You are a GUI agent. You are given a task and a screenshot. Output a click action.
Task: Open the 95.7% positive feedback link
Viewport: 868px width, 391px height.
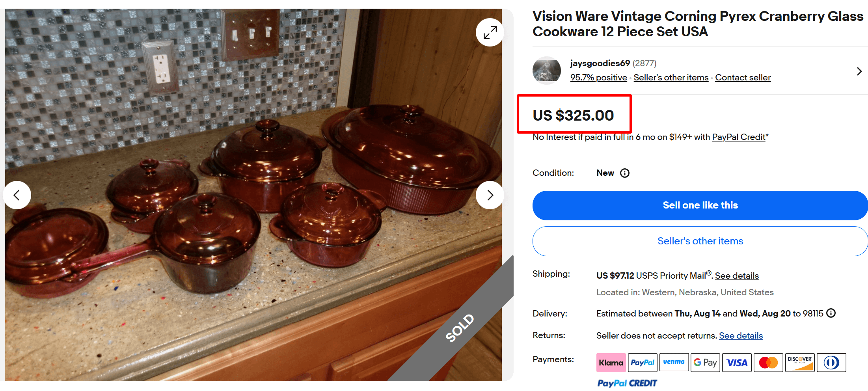click(598, 77)
